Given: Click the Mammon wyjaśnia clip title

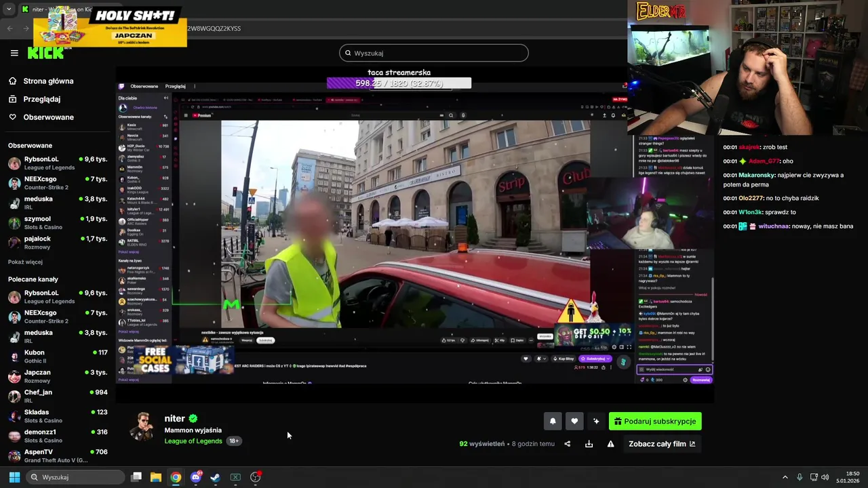Looking at the screenshot, I should [x=193, y=430].
